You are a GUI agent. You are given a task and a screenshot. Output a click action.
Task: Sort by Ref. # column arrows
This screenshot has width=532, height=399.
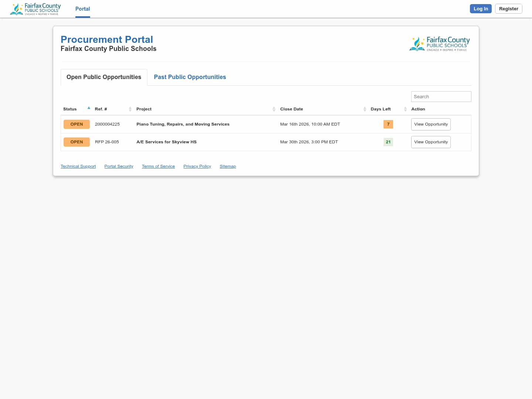(x=130, y=109)
